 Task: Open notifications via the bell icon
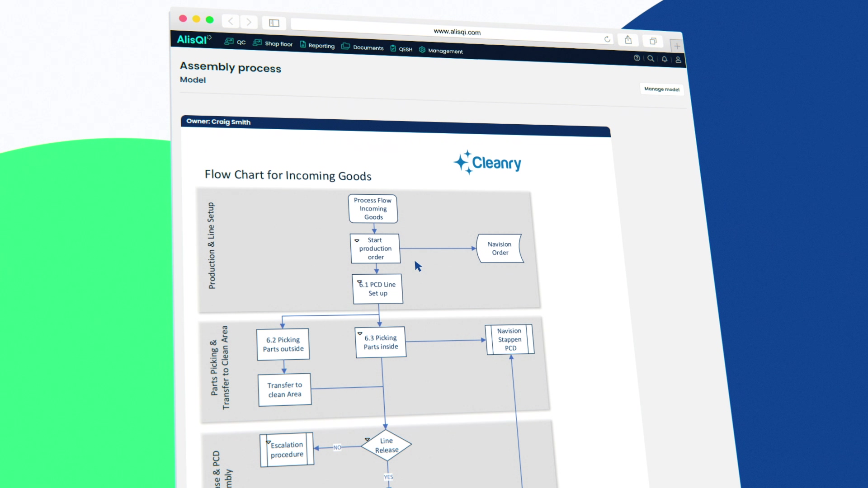[x=664, y=59]
